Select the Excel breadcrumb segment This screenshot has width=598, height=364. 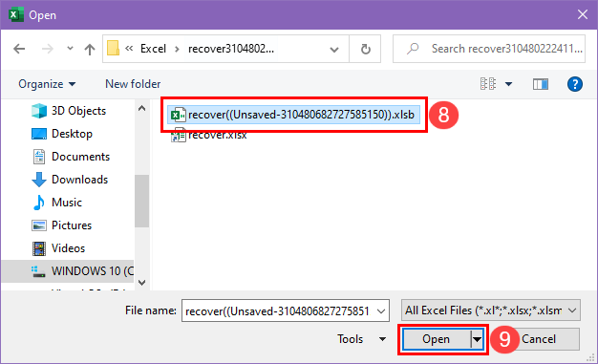point(153,49)
